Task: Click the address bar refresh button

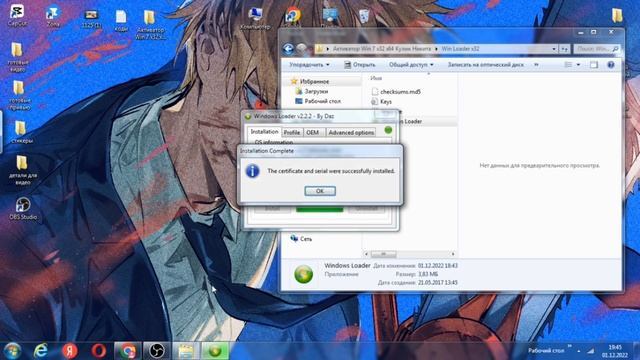Action: pos(564,49)
